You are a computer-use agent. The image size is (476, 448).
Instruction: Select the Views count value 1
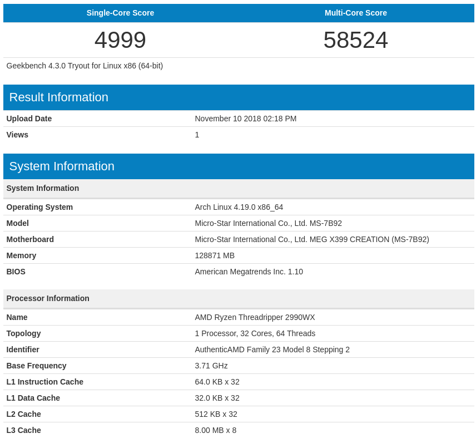point(197,135)
